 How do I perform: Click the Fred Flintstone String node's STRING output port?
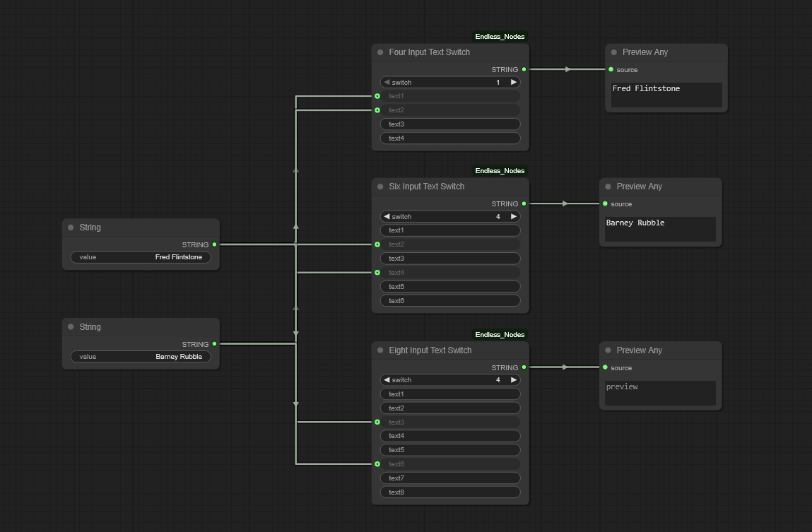[x=215, y=244]
